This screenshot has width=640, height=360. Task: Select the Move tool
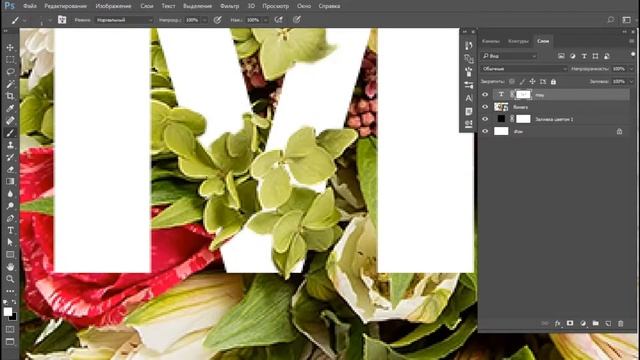10,47
